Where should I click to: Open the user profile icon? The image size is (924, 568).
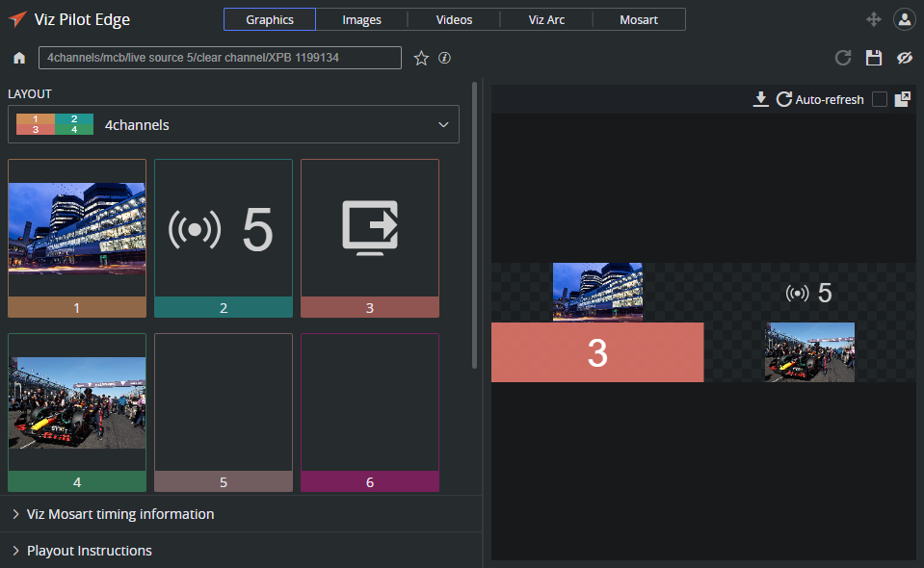tap(904, 19)
